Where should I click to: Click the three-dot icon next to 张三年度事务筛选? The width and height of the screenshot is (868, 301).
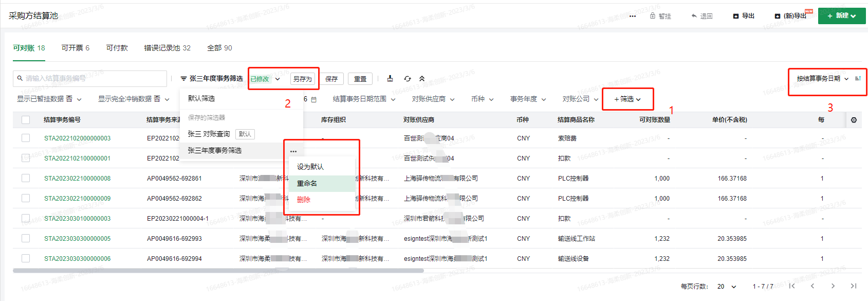coord(293,151)
